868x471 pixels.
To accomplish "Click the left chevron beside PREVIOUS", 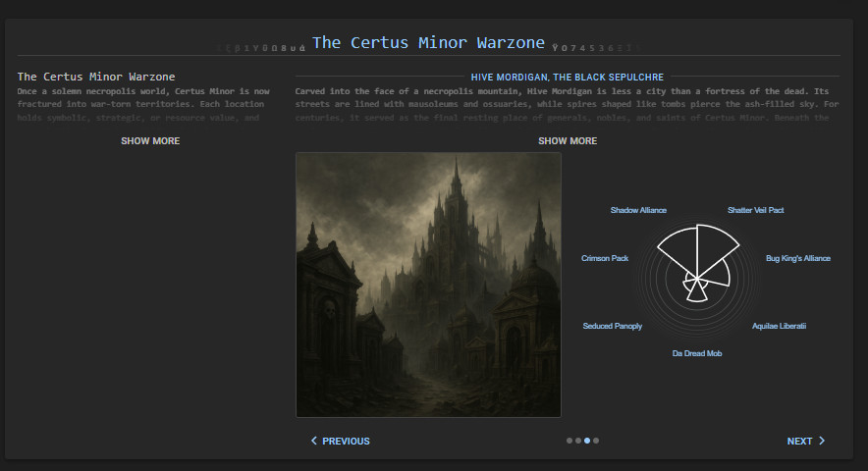I will (x=314, y=442).
